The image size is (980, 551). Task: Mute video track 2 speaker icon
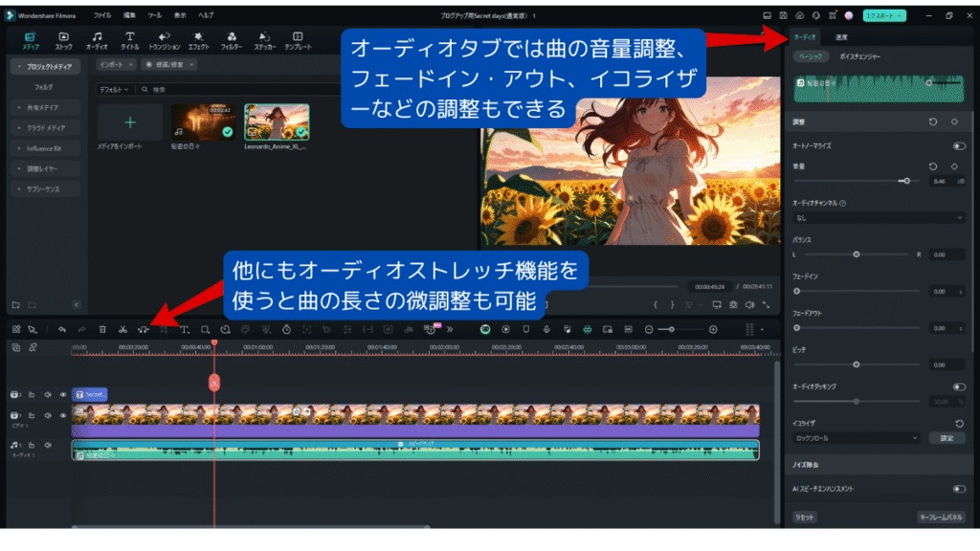point(48,395)
